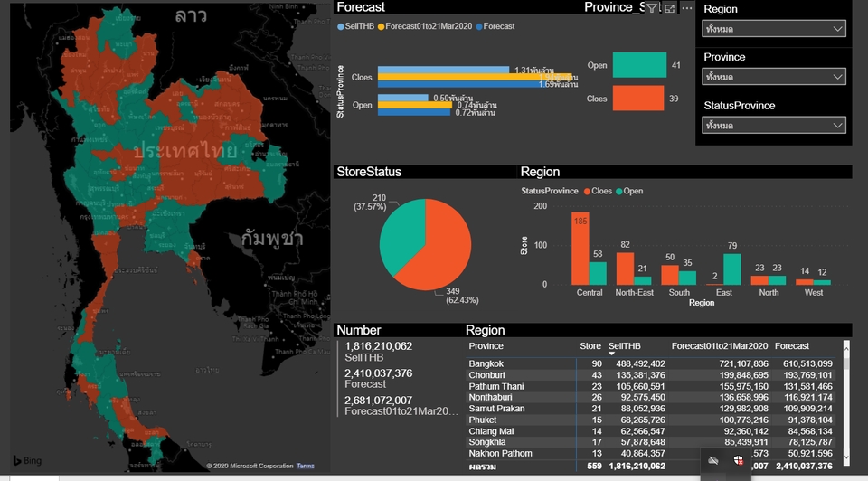Select the Open legend entry in the Region chart
Viewport: 868px width, 481px height.
pyautogui.click(x=629, y=191)
